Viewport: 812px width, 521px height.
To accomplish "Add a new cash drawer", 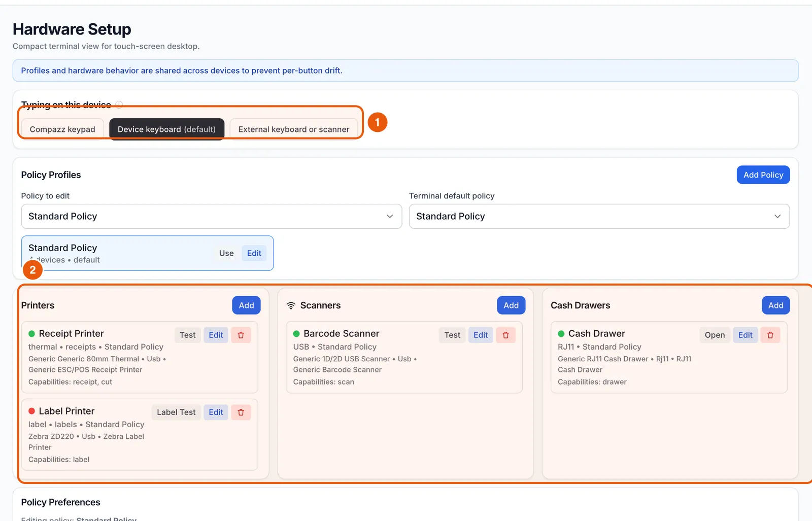I will click(x=776, y=305).
